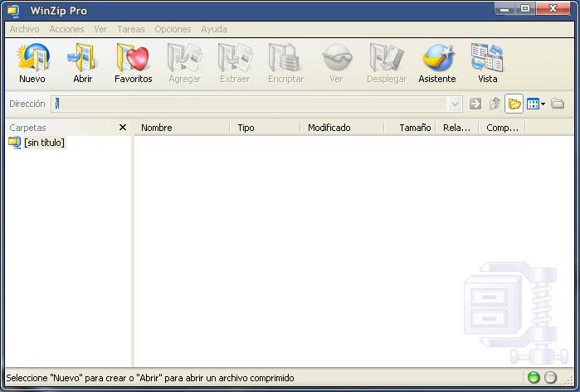Image resolution: width=580 pixels, height=392 pixels.
Task: Sort by the Rela... column
Action: tap(457, 128)
